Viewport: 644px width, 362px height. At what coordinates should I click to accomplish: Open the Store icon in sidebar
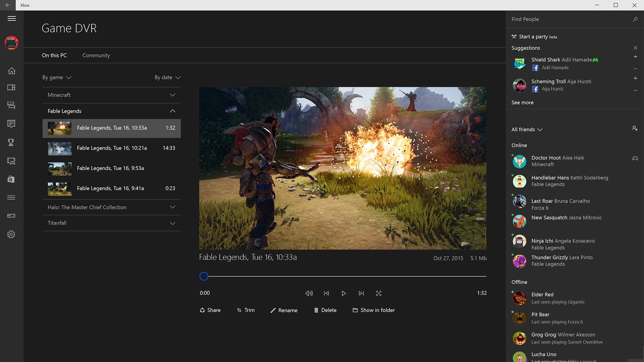[x=11, y=179]
